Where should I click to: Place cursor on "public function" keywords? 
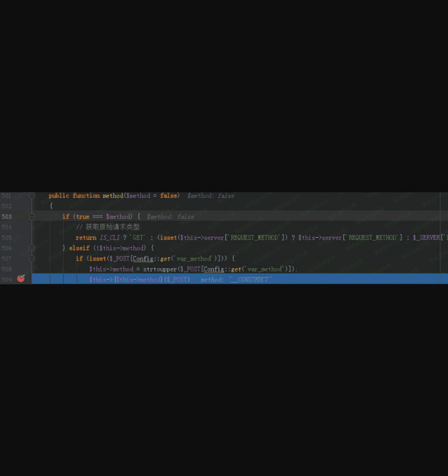point(74,196)
